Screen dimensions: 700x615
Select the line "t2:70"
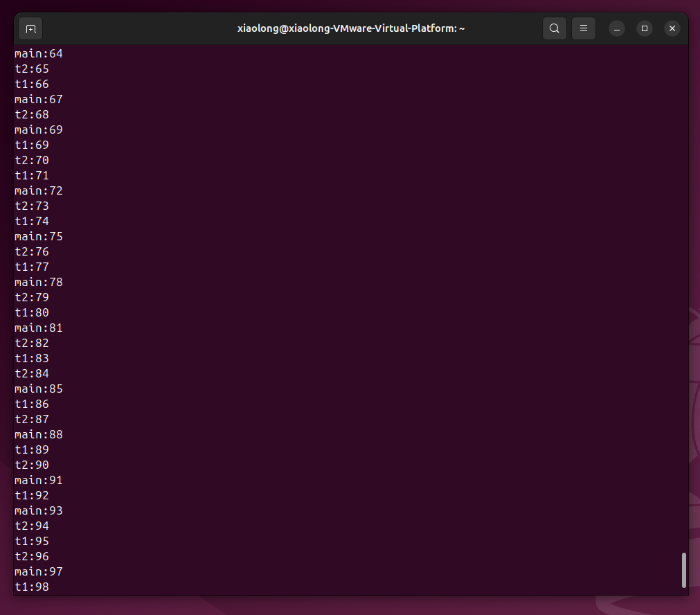pos(32,160)
